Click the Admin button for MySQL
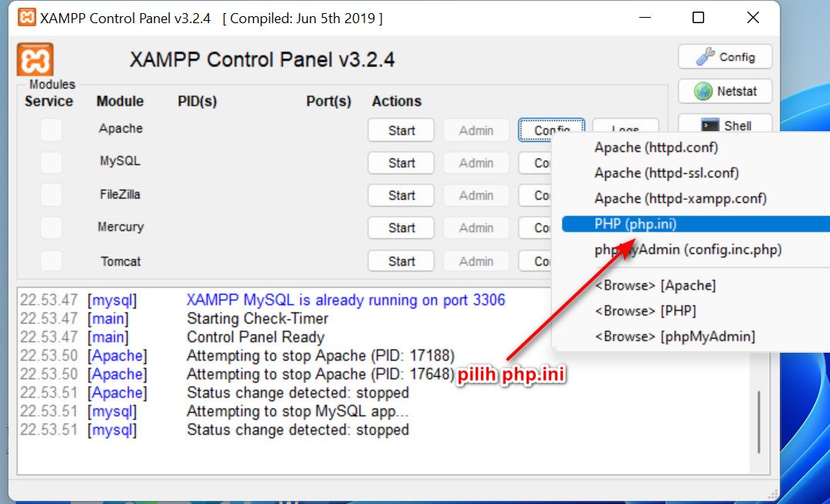This screenshot has width=830, height=504. pos(476,163)
